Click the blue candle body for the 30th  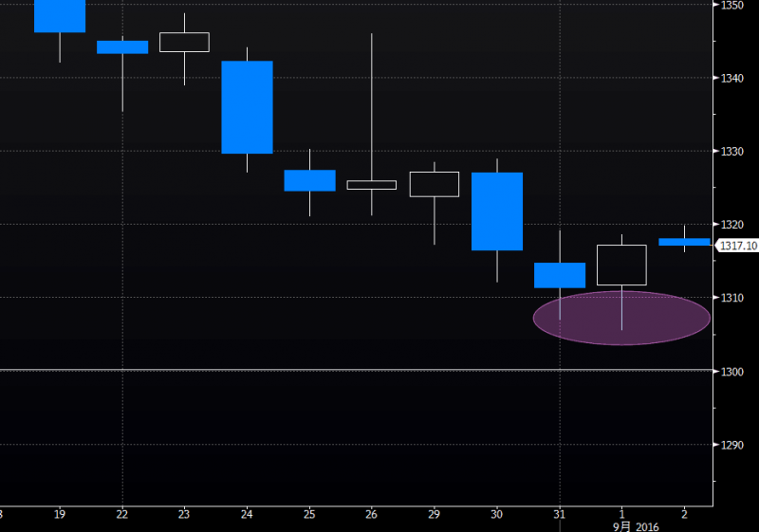[497, 211]
